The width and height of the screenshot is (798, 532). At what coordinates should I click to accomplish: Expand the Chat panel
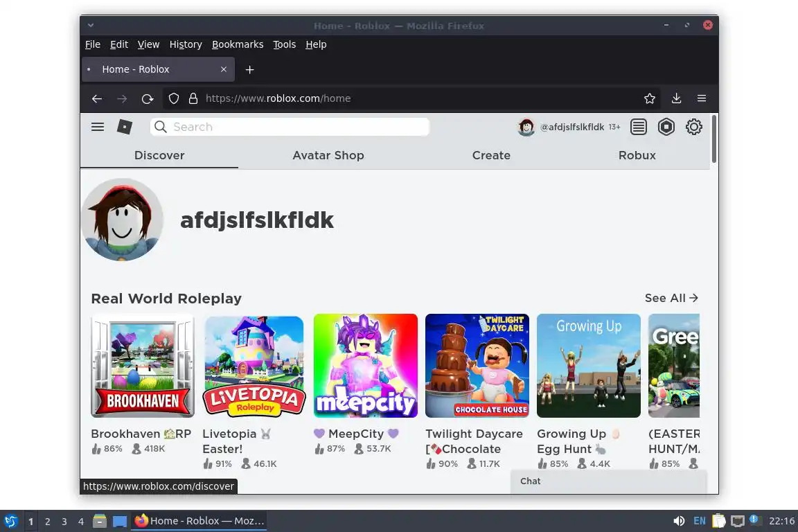coord(609,481)
